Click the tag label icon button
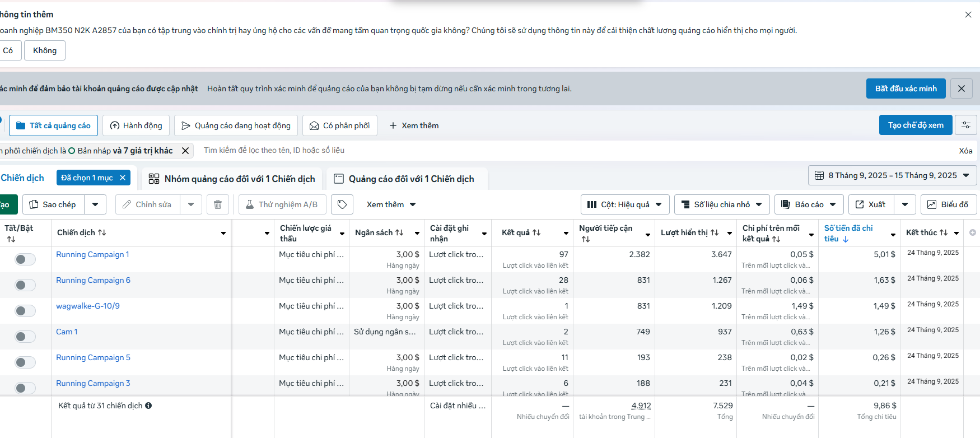980x438 pixels. 342,204
